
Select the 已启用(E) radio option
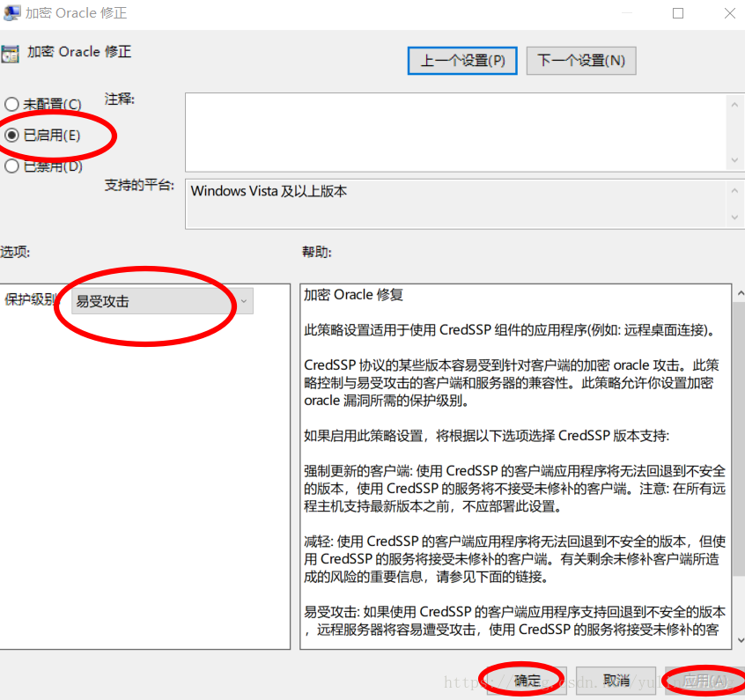click(x=12, y=135)
